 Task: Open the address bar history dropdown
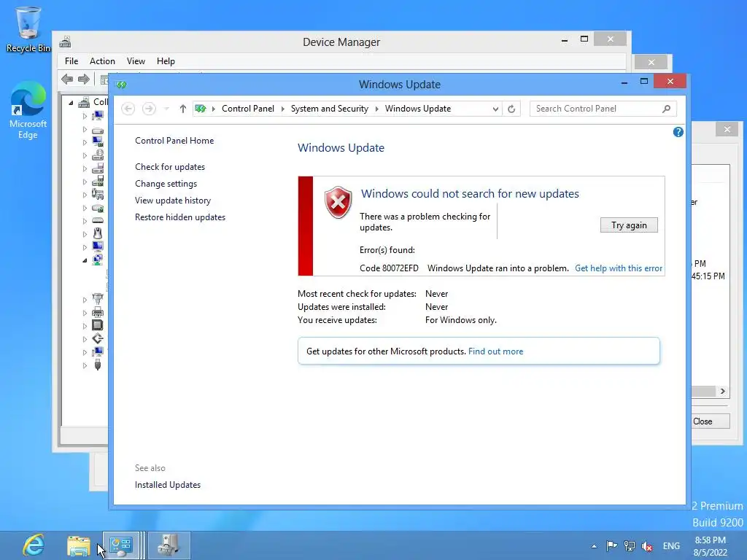click(495, 109)
